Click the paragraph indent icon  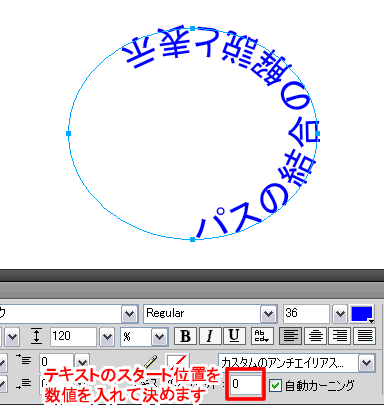[x=24, y=360]
